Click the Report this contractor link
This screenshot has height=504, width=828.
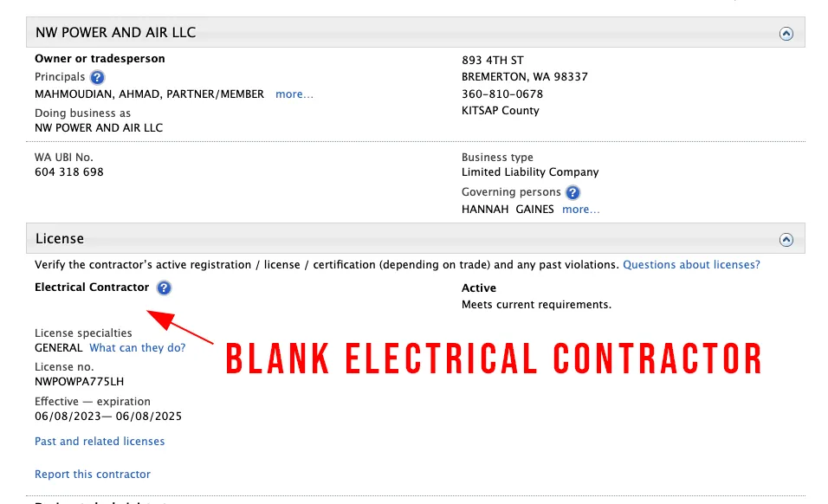pyautogui.click(x=93, y=475)
